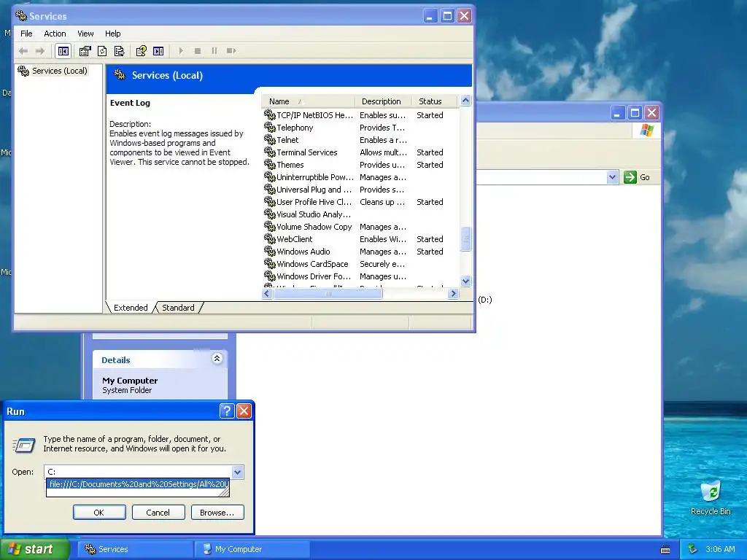Open the Action menu in Services
The width and height of the screenshot is (747, 560).
coord(55,34)
